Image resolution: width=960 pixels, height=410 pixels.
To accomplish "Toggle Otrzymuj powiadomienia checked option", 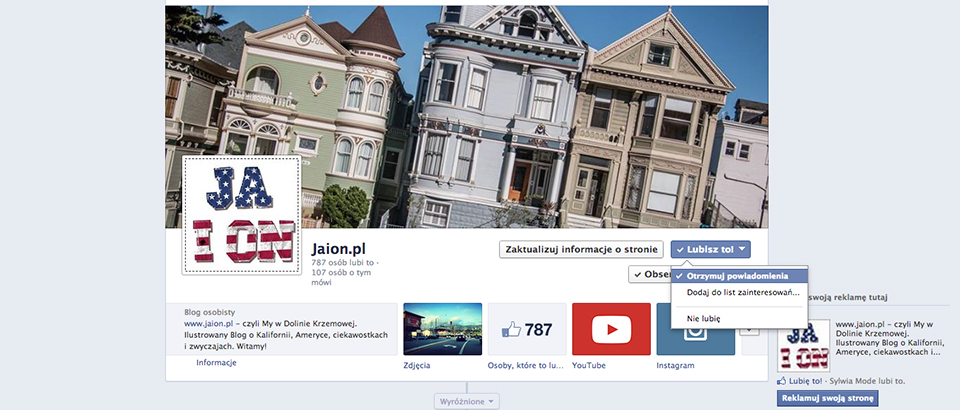I will pos(739,275).
